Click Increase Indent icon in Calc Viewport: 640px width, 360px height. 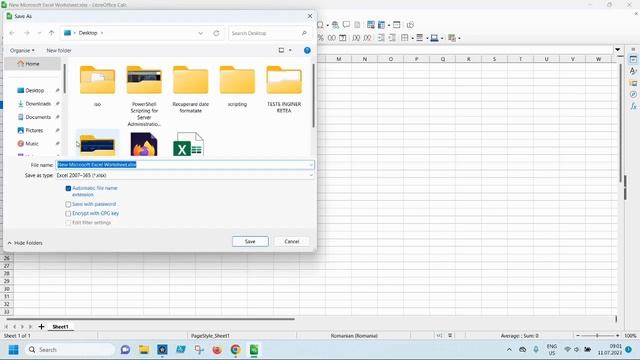click(381, 38)
